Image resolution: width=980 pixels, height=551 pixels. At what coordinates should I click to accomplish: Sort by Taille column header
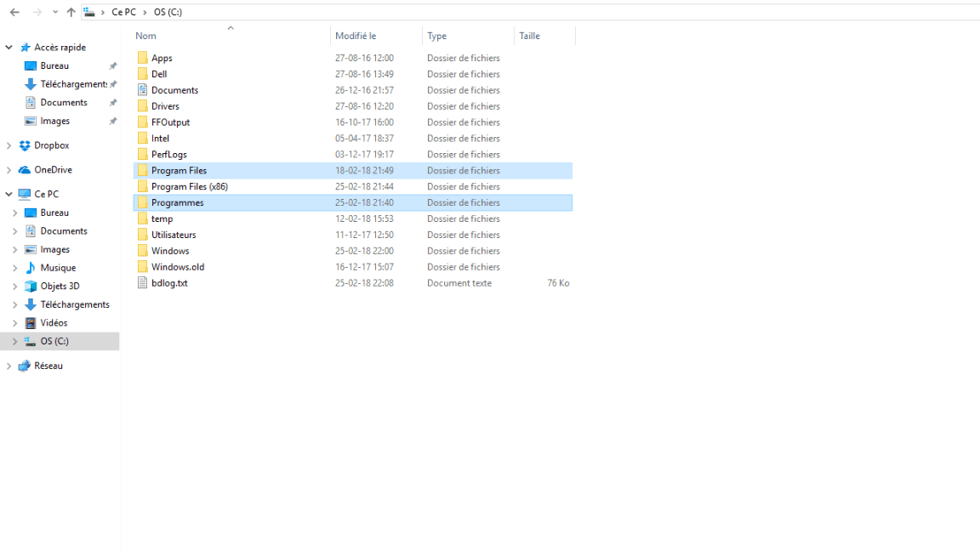(x=529, y=36)
